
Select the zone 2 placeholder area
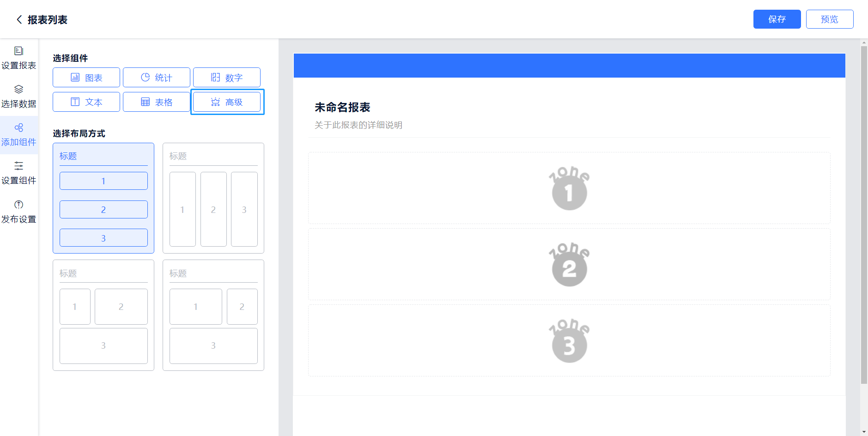point(569,265)
